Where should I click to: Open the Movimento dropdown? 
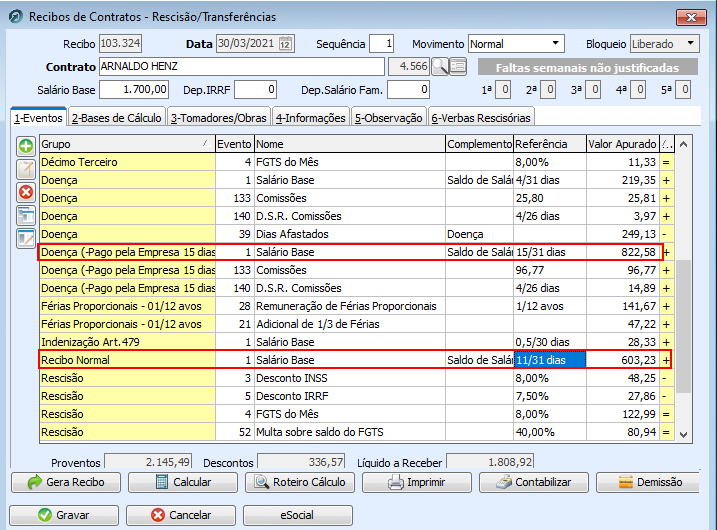click(x=555, y=43)
